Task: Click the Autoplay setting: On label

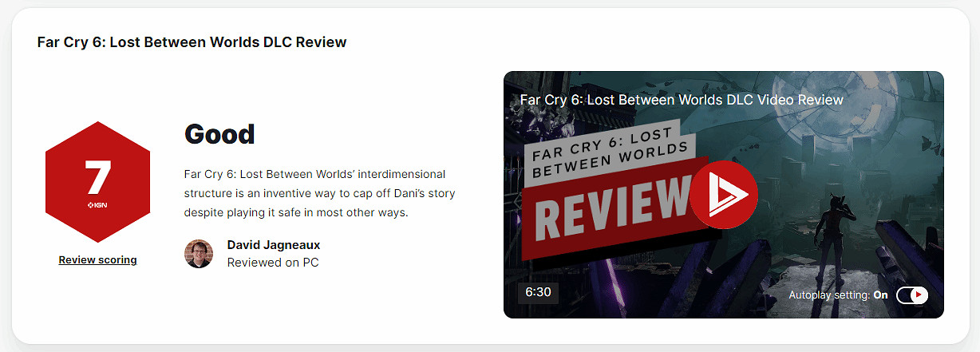Action: (838, 295)
